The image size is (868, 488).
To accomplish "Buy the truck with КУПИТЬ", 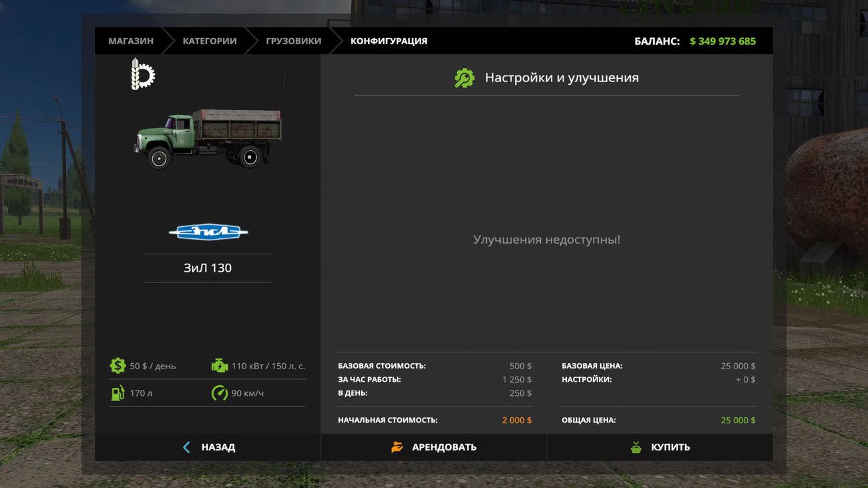I will [x=670, y=447].
